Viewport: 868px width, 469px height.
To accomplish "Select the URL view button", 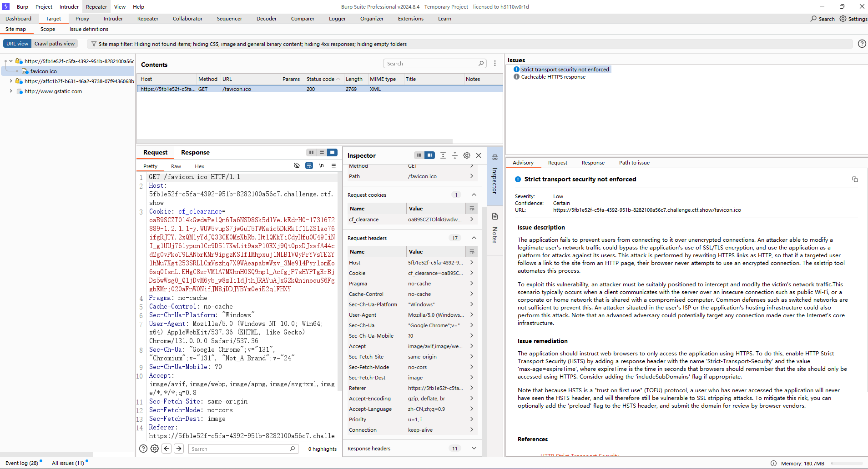I will [17, 44].
